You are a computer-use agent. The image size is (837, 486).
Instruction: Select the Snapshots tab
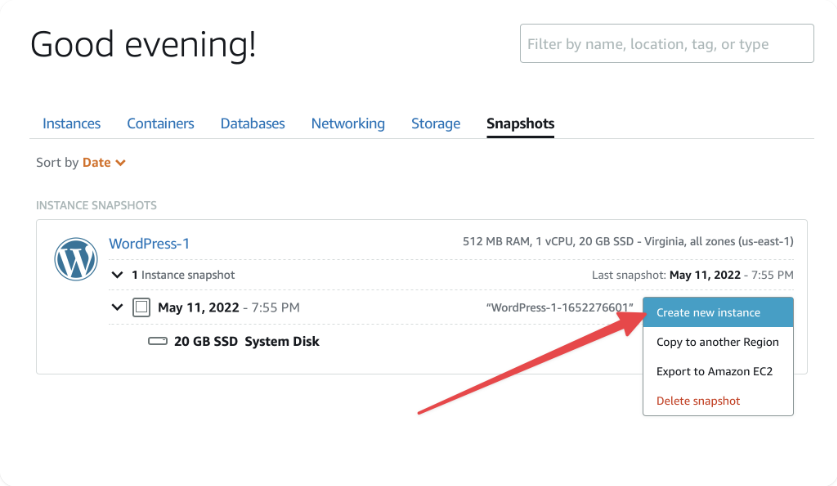pyautogui.click(x=520, y=123)
